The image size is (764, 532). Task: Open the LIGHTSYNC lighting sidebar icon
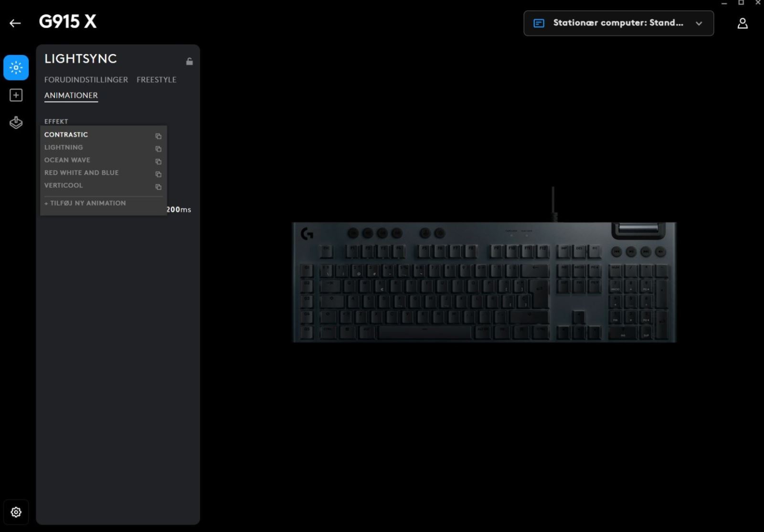[x=16, y=67]
